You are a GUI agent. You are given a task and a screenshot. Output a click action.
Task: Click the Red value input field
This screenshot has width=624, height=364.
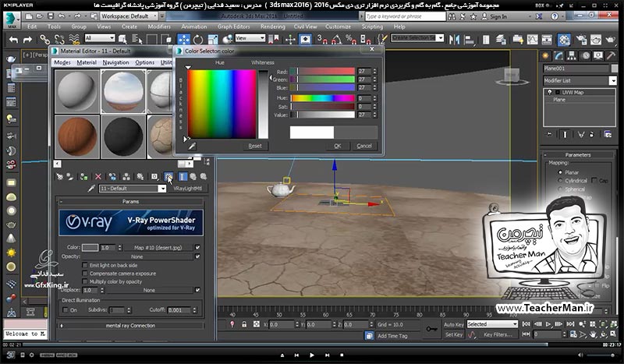click(364, 71)
